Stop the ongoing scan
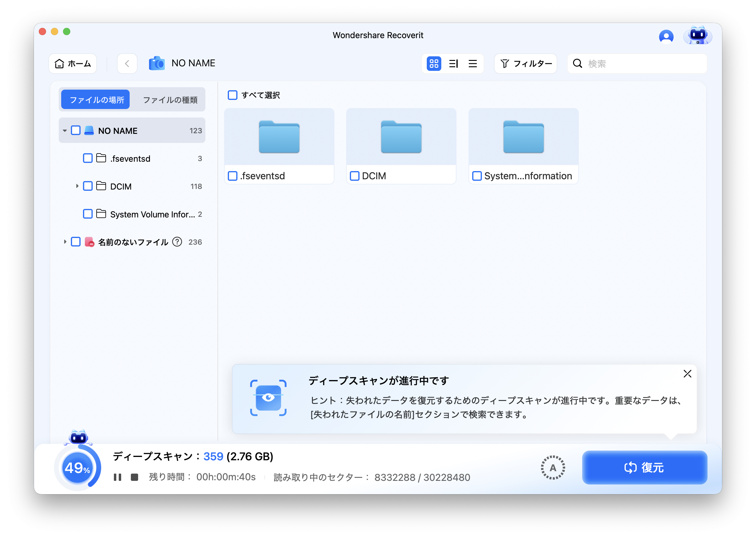The height and width of the screenshot is (539, 756). click(135, 477)
